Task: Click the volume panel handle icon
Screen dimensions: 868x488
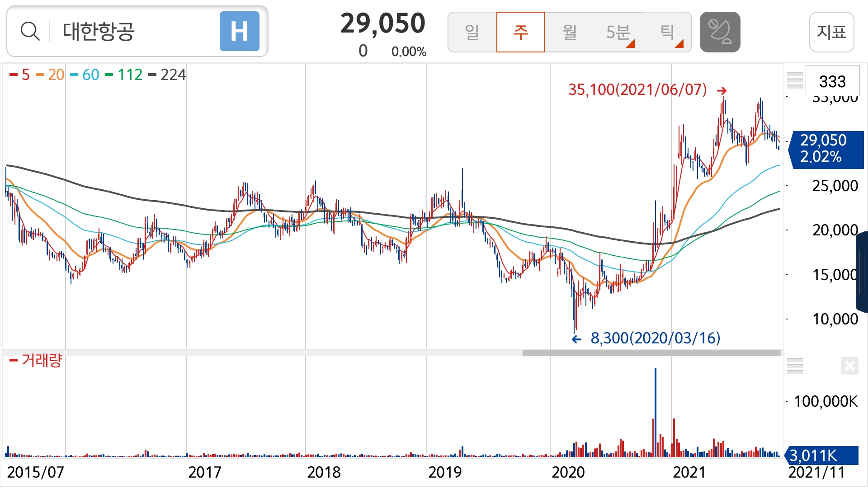Action: pyautogui.click(x=795, y=366)
